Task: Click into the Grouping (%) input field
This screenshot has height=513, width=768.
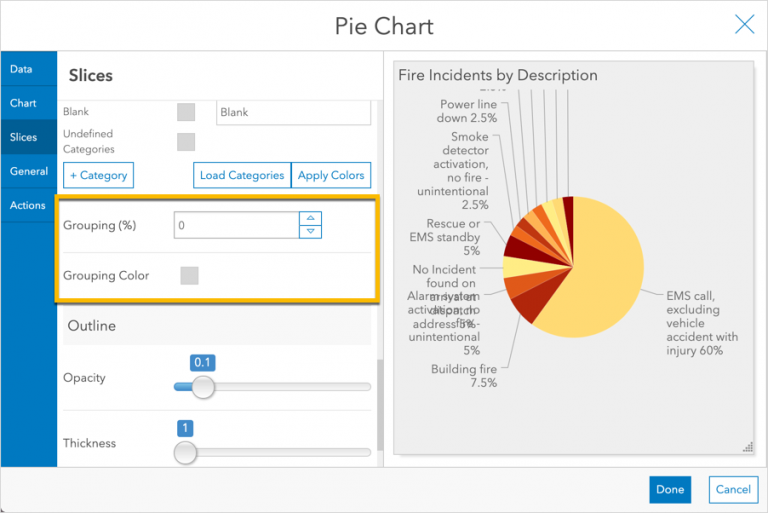Action: point(236,225)
